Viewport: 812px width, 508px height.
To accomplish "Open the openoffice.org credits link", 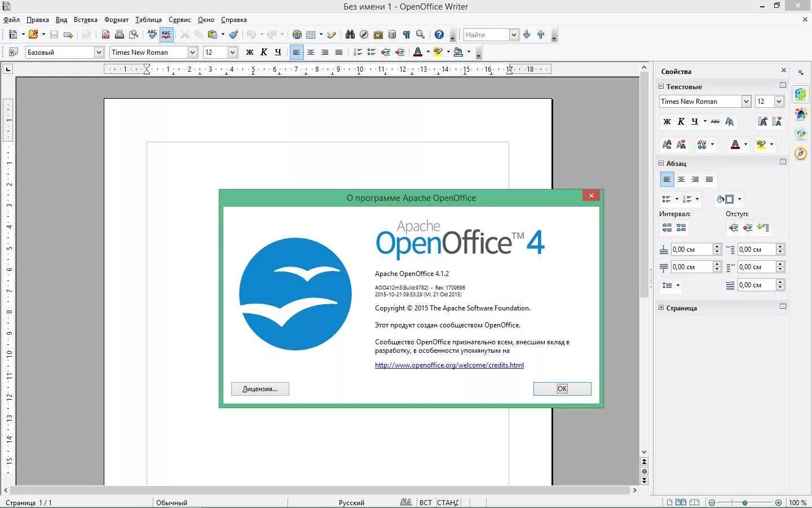I will click(449, 365).
